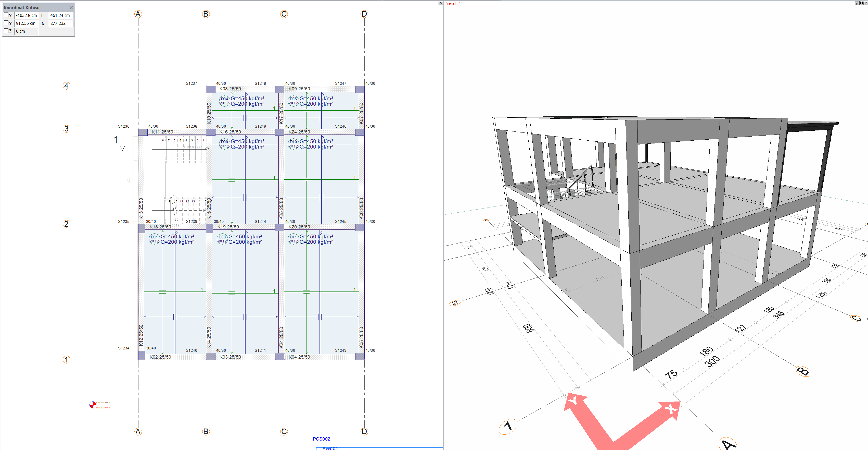Enable the Z coordinate lock checkbox
Viewport: 868px width, 450px height.
pos(6,31)
